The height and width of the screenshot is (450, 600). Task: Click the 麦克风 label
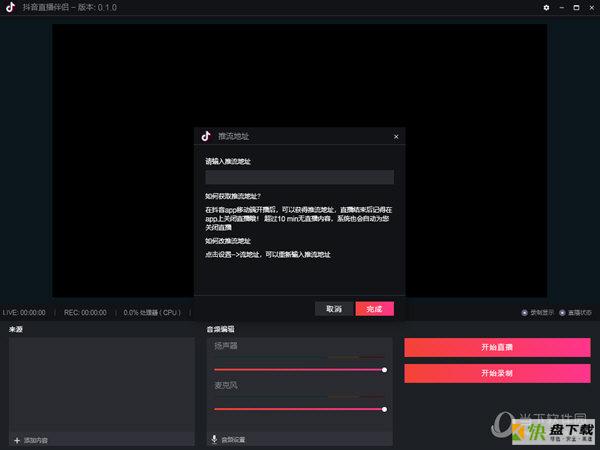pyautogui.click(x=226, y=385)
